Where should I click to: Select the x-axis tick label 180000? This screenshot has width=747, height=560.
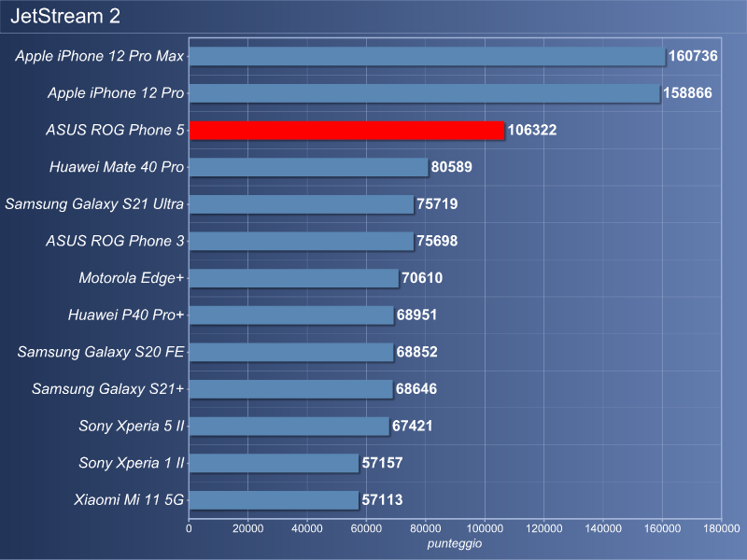pyautogui.click(x=721, y=528)
